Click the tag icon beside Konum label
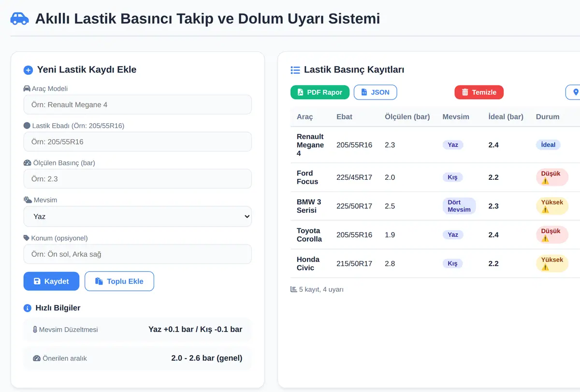The width and height of the screenshot is (580, 392). (x=27, y=238)
